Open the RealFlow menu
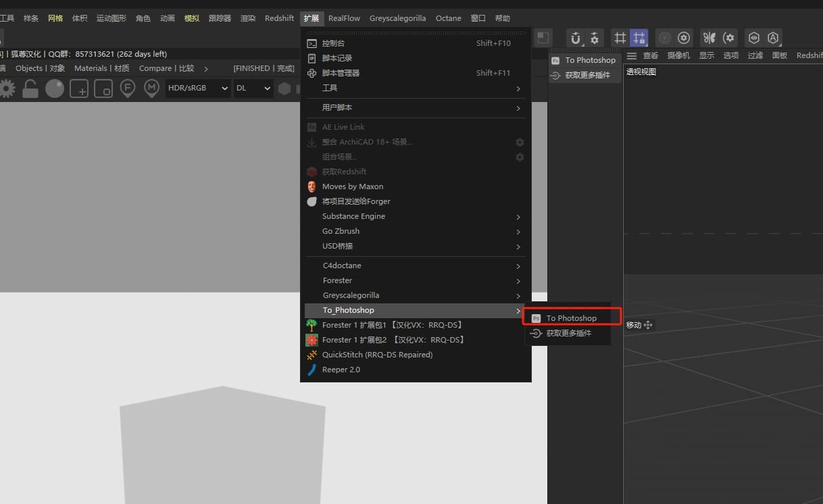This screenshot has height=504, width=823. pos(345,18)
